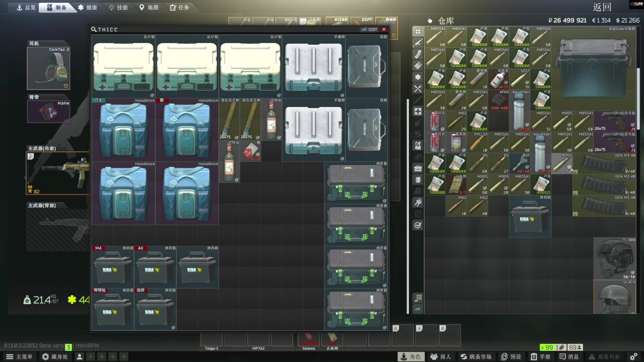This screenshot has width=644, height=362.
Task: Select the RGD-5 hotbar slot
Action: click(x=287, y=21)
